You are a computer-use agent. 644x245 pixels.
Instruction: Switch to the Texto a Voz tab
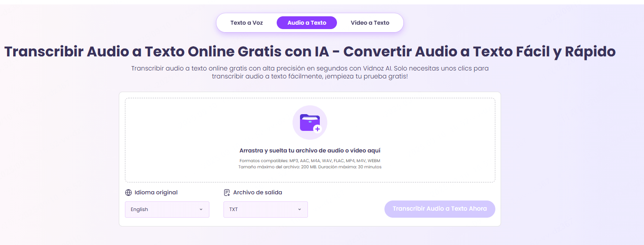point(246,22)
